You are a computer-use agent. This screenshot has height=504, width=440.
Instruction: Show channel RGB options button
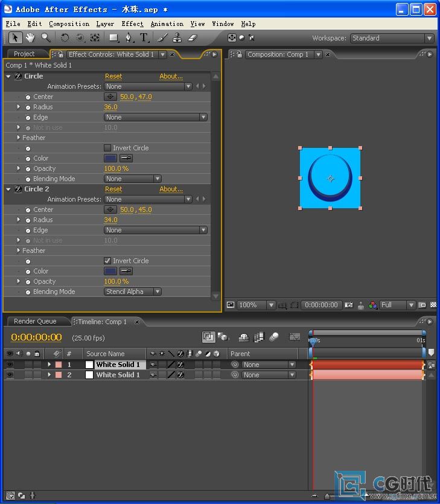pos(373,305)
